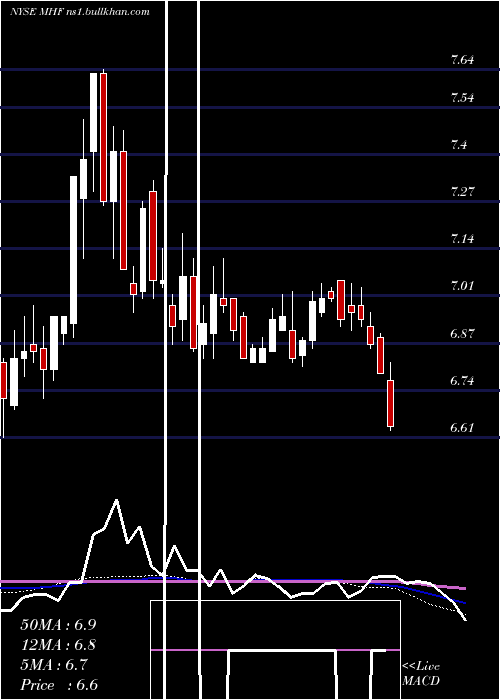Click the <<Live MACD label
This screenshot has width=500, height=700.
tap(421, 673)
